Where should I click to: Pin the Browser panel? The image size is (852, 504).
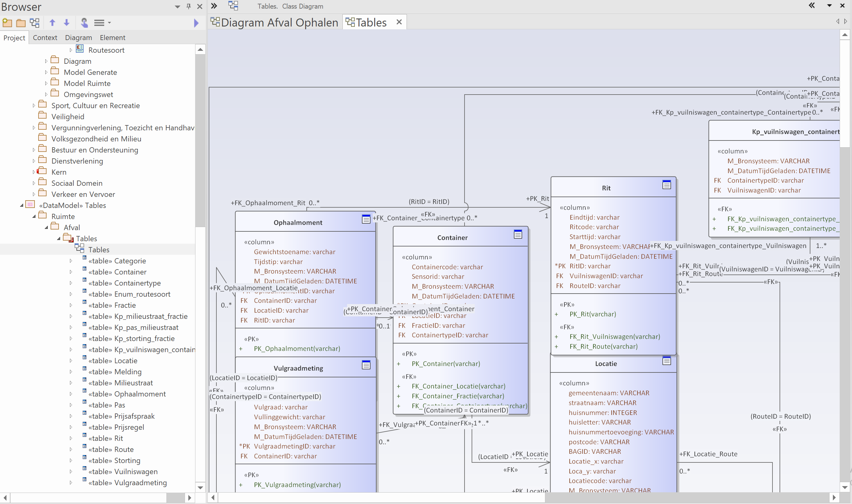click(x=189, y=6)
